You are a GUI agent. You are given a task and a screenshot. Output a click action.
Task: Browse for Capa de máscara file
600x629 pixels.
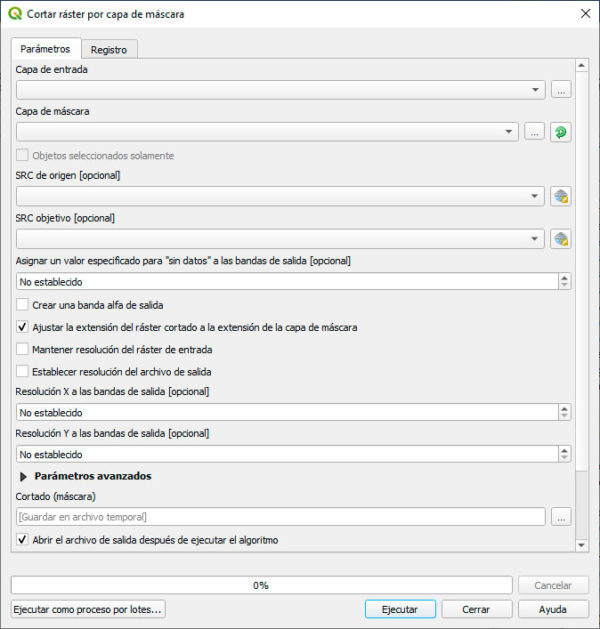(534, 132)
